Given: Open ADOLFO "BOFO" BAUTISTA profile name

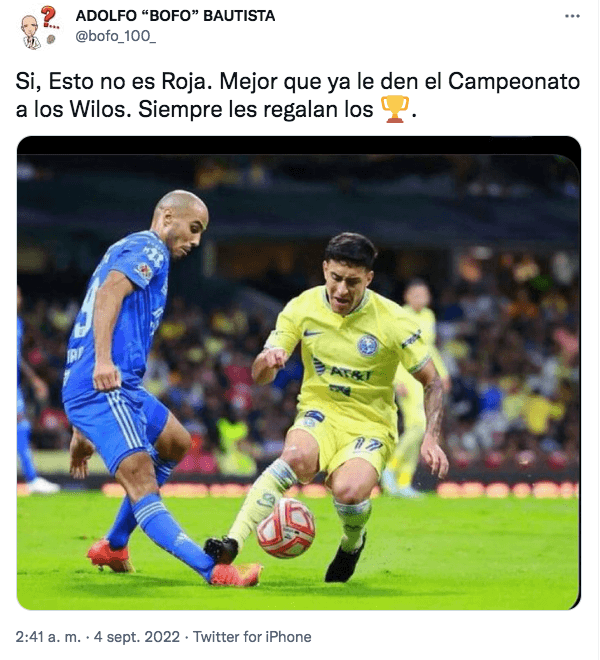Looking at the screenshot, I should point(175,16).
